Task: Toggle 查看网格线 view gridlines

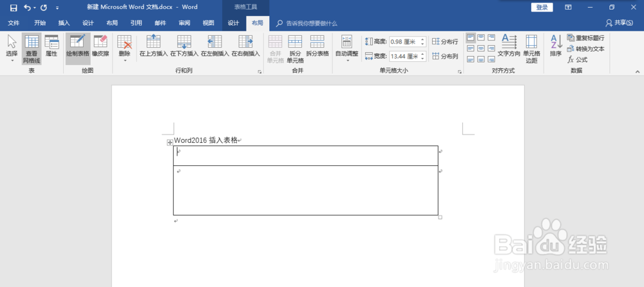Action: [32, 49]
